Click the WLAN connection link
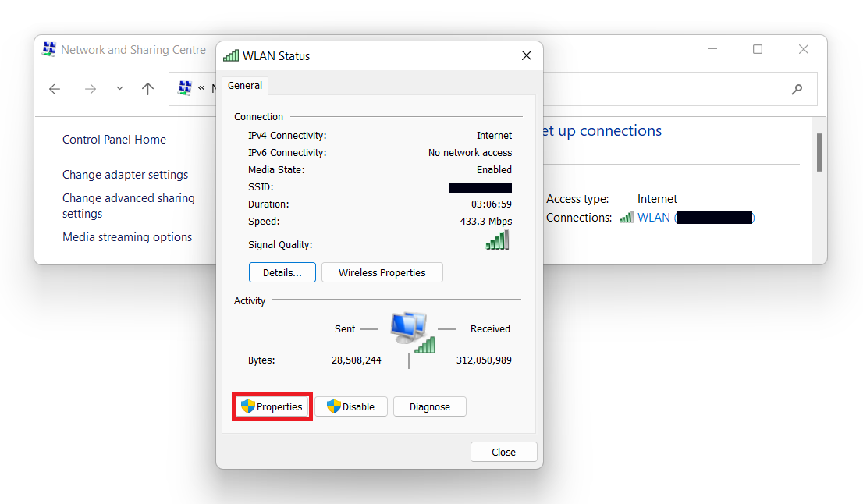The width and height of the screenshot is (863, 504). point(654,218)
